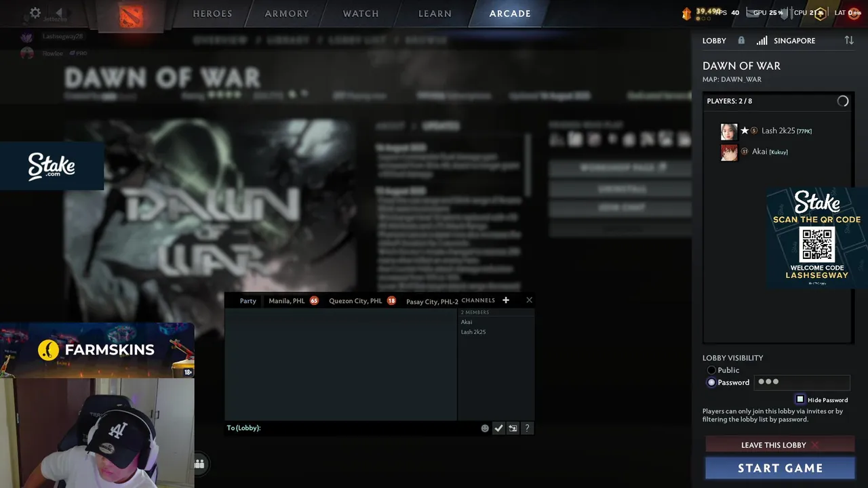This screenshot has height=488, width=868.
Task: Click the friends icon near webcam overlay
Action: 199,464
